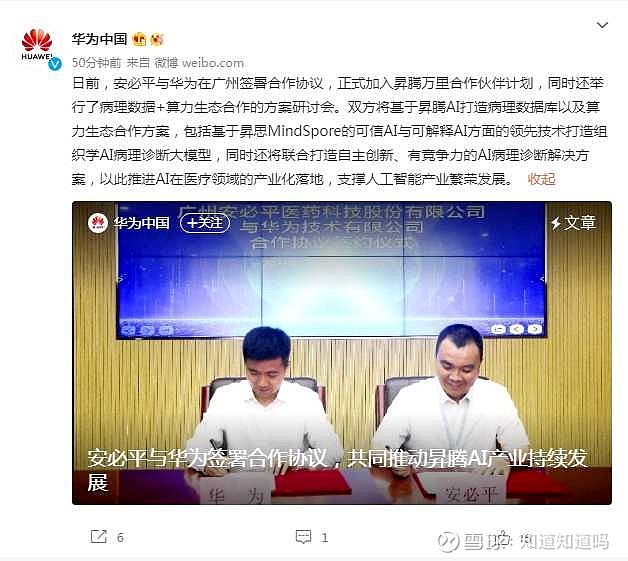Click the 华为中国 username
Image resolution: width=628 pixels, height=561 pixels.
(99, 39)
